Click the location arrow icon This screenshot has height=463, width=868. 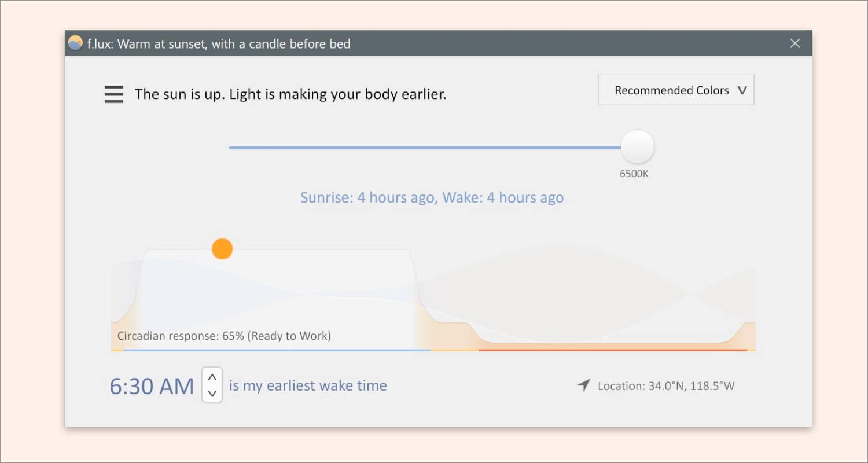(584, 385)
